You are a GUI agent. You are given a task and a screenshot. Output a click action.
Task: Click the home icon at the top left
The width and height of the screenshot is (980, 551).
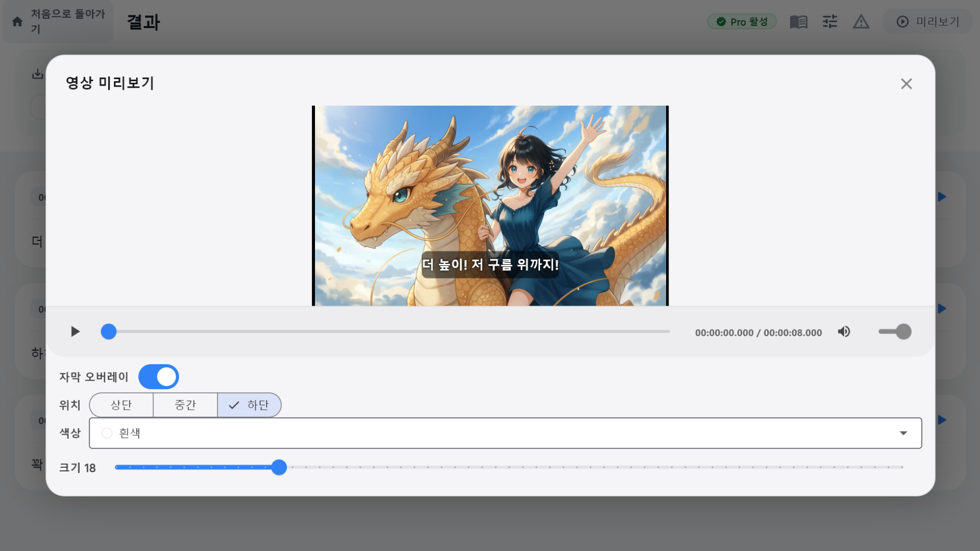point(17,21)
